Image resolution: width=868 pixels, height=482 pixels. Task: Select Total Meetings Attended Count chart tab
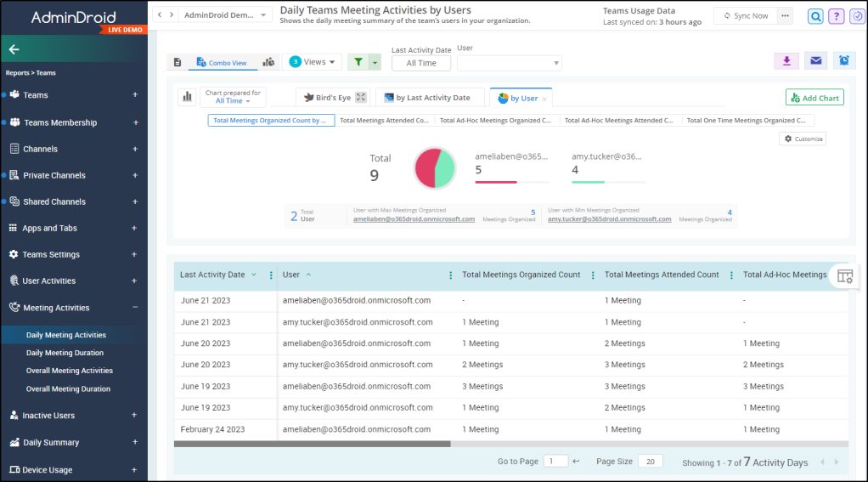(x=384, y=120)
